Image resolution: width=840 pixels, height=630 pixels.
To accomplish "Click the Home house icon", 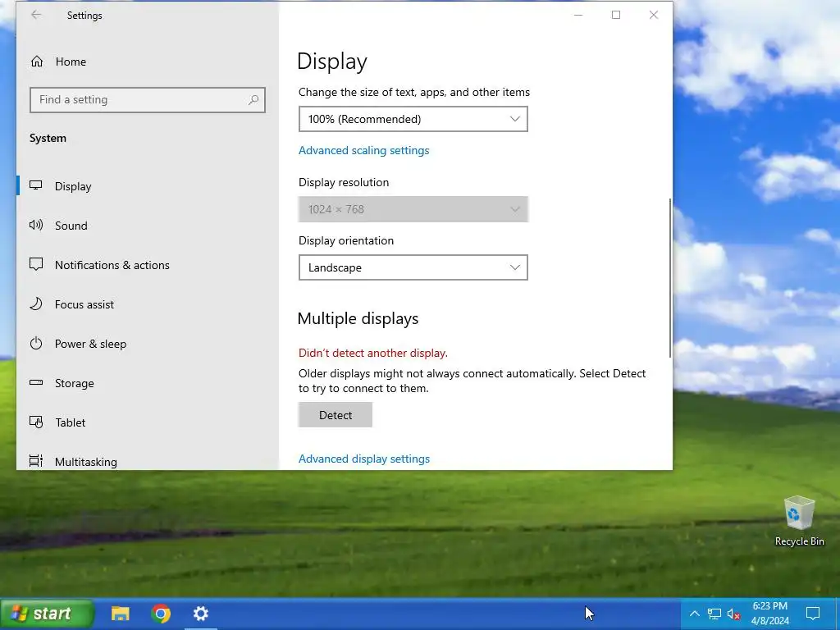I will pyautogui.click(x=36, y=62).
